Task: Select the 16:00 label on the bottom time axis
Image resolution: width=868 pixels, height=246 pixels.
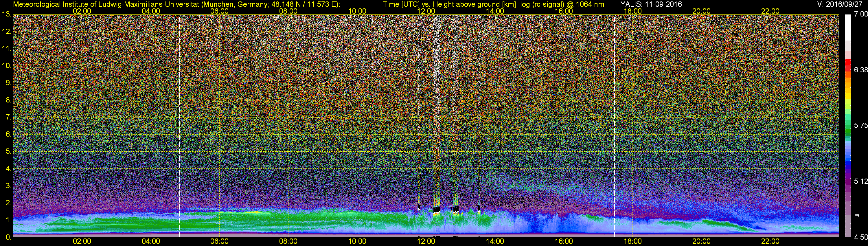Action: click(564, 241)
